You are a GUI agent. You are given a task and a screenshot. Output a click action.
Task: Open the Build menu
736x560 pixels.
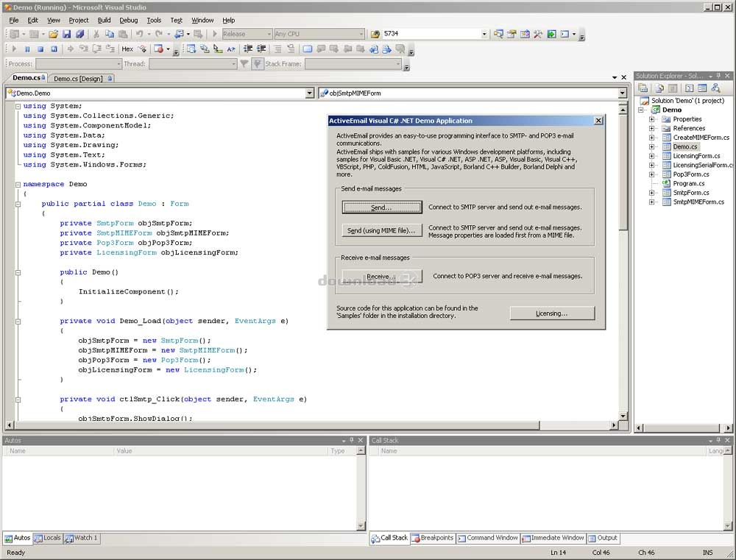pyautogui.click(x=105, y=20)
